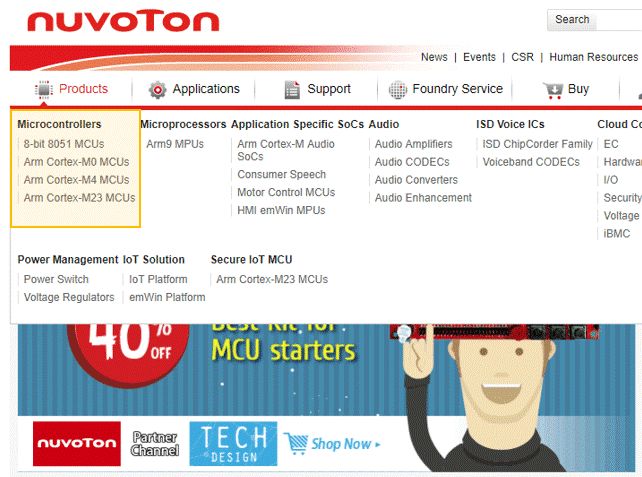This screenshot has height=477, width=642.
Task: Select the Audio heading
Action: pos(384,124)
